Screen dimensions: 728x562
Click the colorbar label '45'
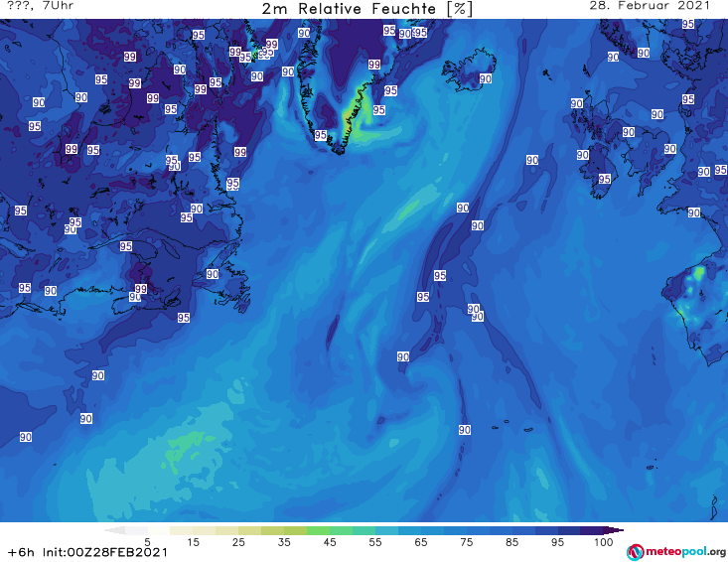[x=330, y=542]
